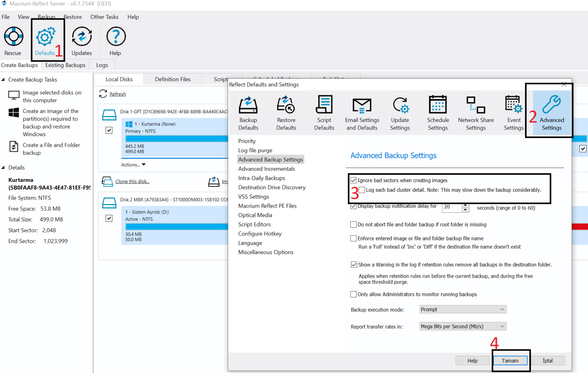Decrease notification delay seconds with down arrow
The width and height of the screenshot is (588, 373).
click(465, 210)
